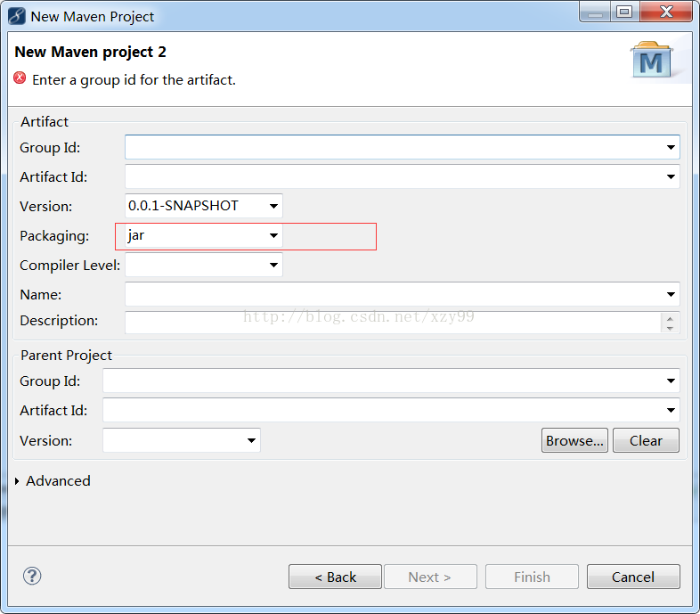700x614 pixels.
Task: Minimize the New Maven Project window
Action: (595, 12)
